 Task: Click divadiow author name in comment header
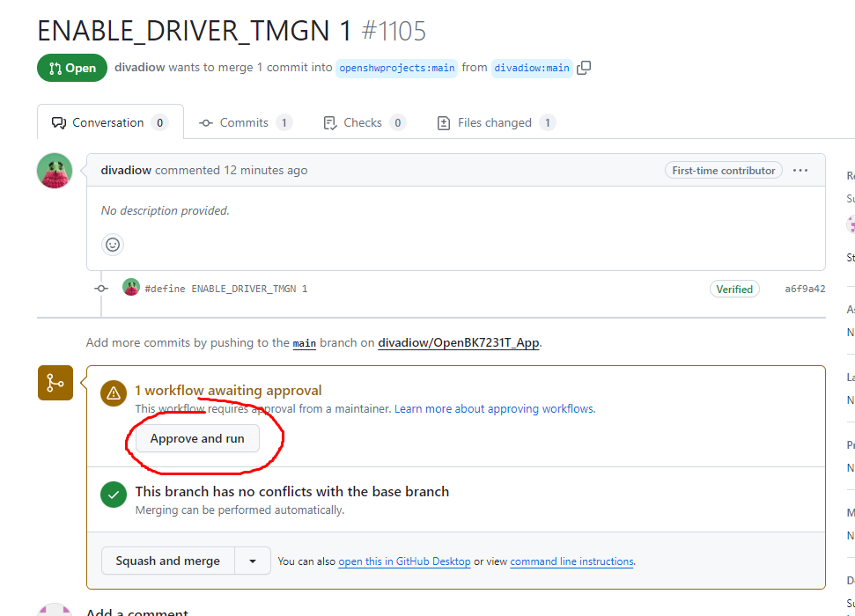tap(126, 170)
